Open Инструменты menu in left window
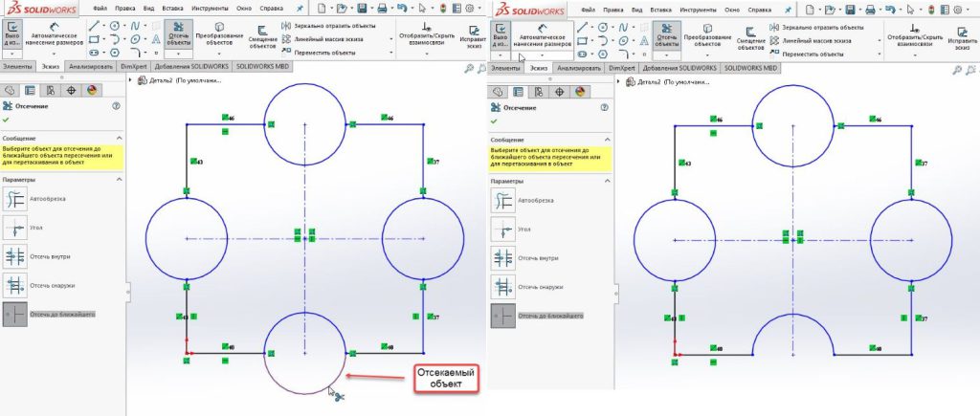The height and width of the screenshot is (416, 980). pyautogui.click(x=210, y=10)
